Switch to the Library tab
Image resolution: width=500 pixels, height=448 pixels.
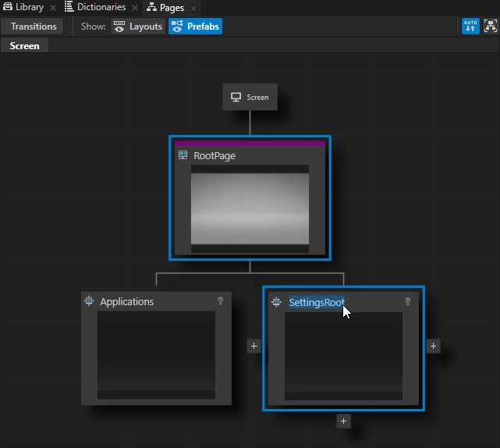(23, 7)
